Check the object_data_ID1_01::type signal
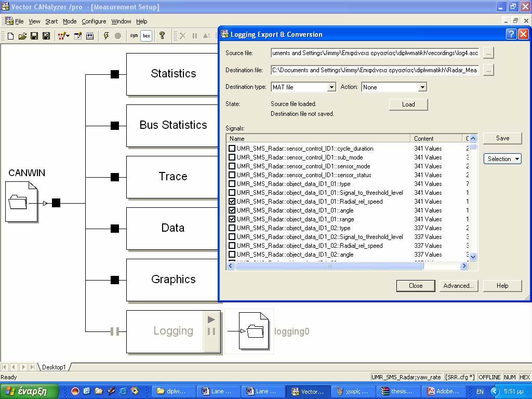Image resolution: width=532 pixels, height=399 pixels. click(232, 184)
